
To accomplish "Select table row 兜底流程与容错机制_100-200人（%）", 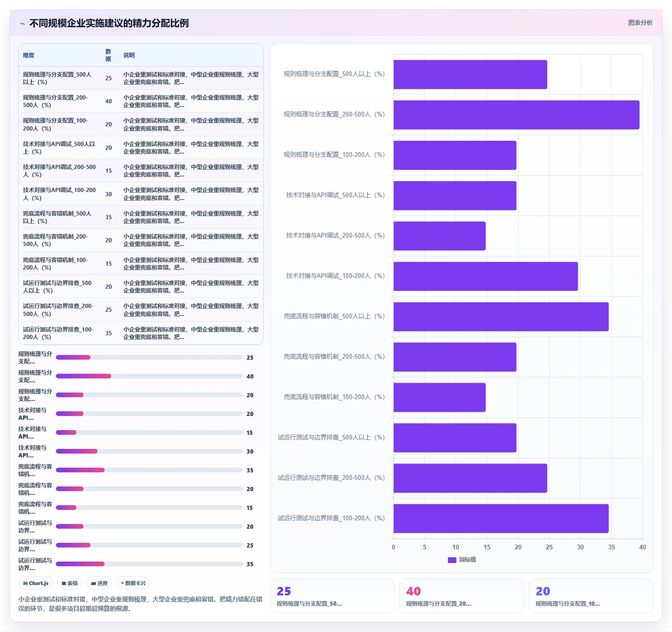I will pyautogui.click(x=141, y=263).
